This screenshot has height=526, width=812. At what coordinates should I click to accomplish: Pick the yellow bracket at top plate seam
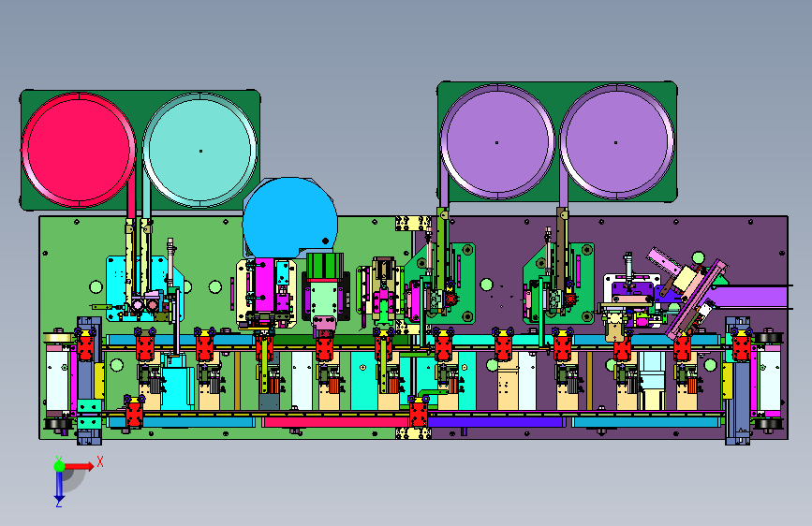(413, 223)
